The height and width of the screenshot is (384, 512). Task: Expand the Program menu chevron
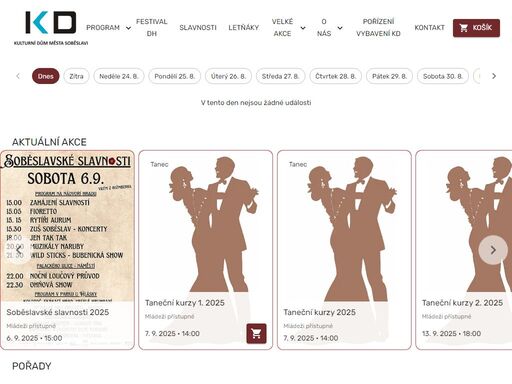click(x=128, y=28)
